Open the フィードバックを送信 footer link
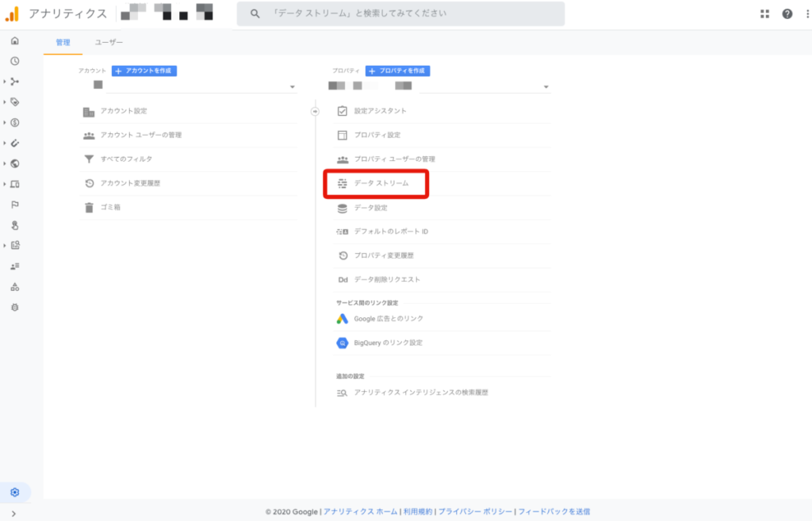Screen dimensions: 812x521 (554, 511)
